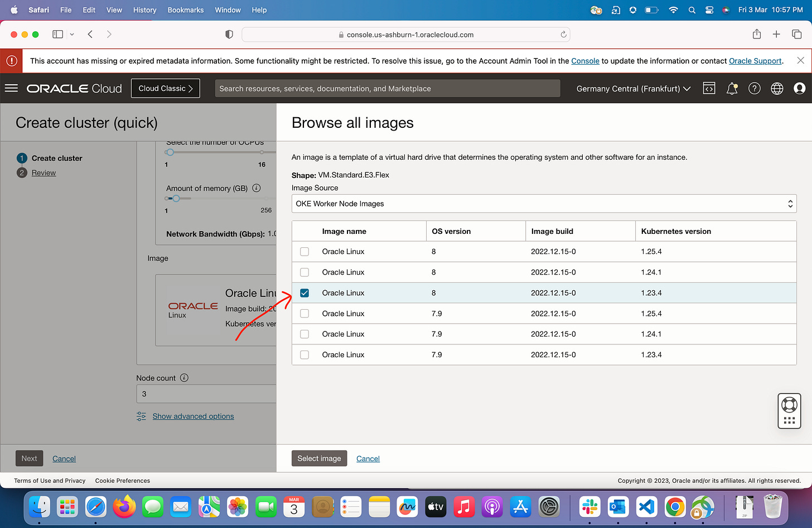Click the memory amount slider handle
This screenshot has height=528, width=812.
click(176, 198)
